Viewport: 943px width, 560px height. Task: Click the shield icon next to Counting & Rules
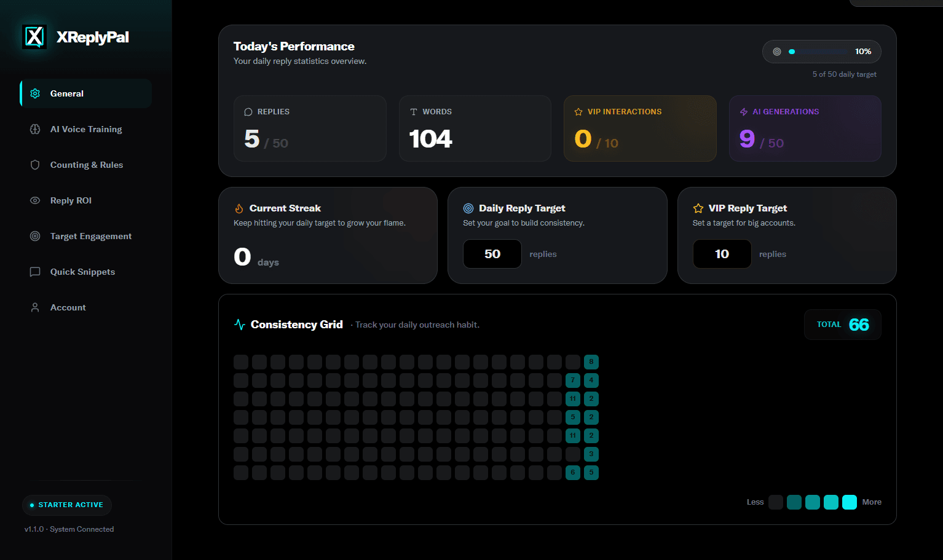tap(35, 165)
